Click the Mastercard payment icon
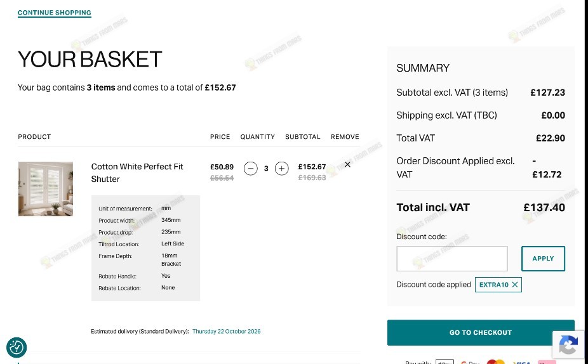The width and height of the screenshot is (588, 364). coord(496,361)
